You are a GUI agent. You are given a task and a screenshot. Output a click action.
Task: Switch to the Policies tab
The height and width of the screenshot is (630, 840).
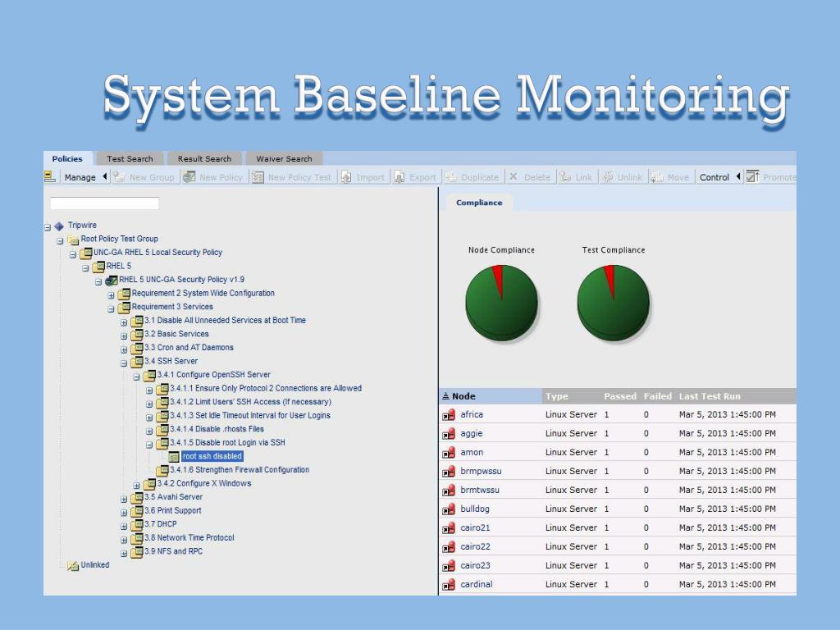(x=67, y=158)
